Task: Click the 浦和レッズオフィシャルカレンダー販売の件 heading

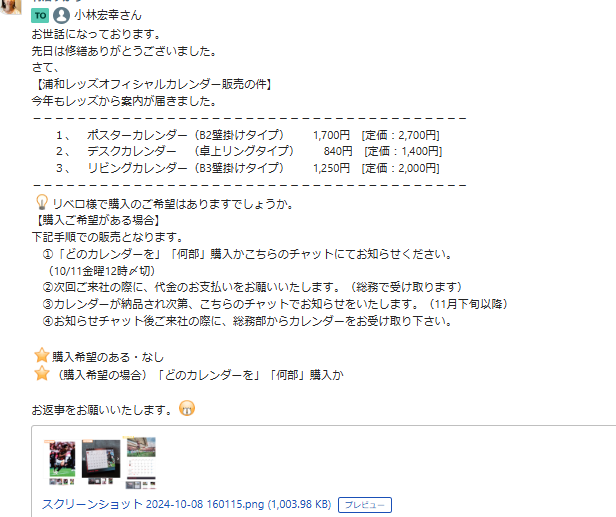Action: tap(152, 84)
